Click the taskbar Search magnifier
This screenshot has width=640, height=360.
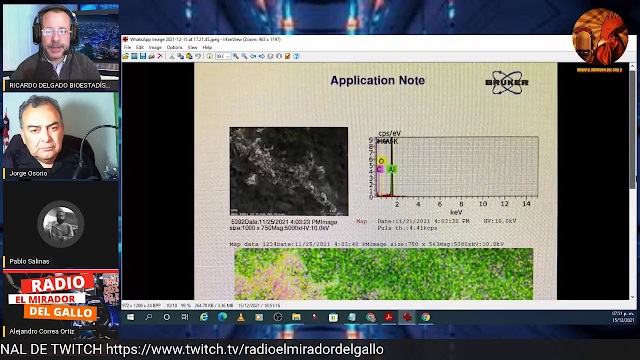pyautogui.click(x=149, y=317)
